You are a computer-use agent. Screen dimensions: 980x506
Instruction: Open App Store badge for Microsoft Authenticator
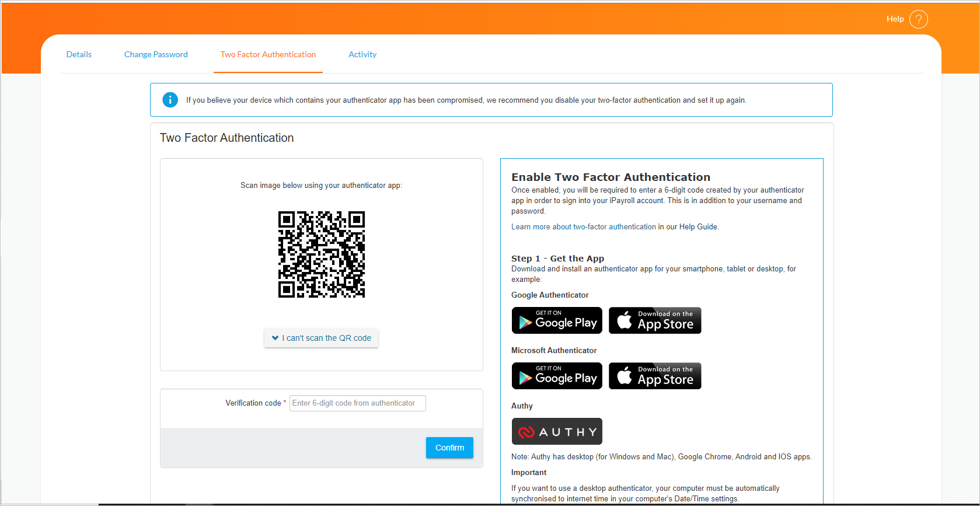[x=655, y=376]
